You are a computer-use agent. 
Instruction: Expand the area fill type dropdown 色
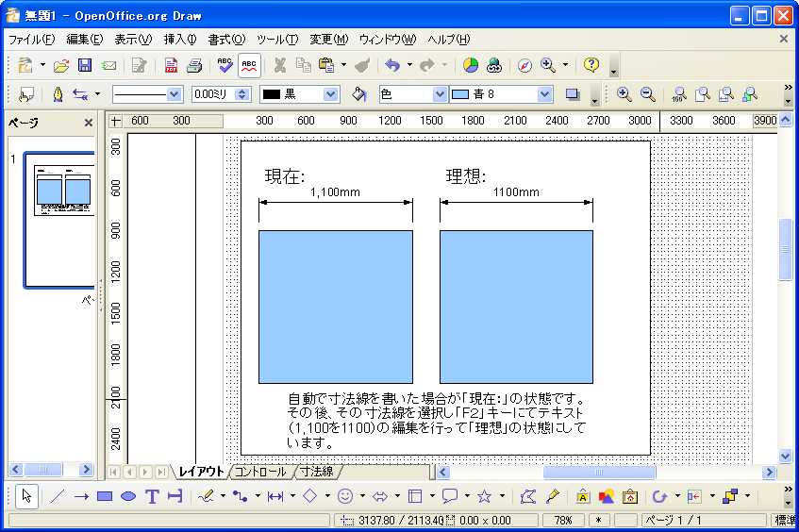coord(440,94)
